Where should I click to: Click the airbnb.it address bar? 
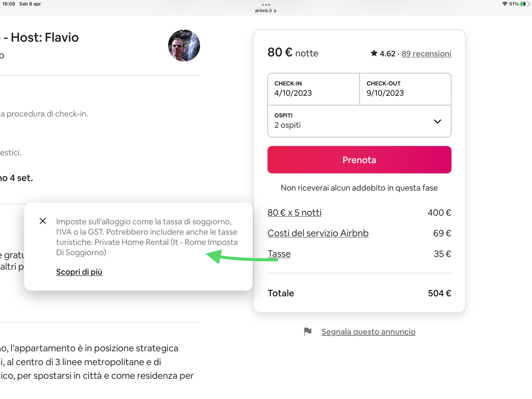pos(263,10)
